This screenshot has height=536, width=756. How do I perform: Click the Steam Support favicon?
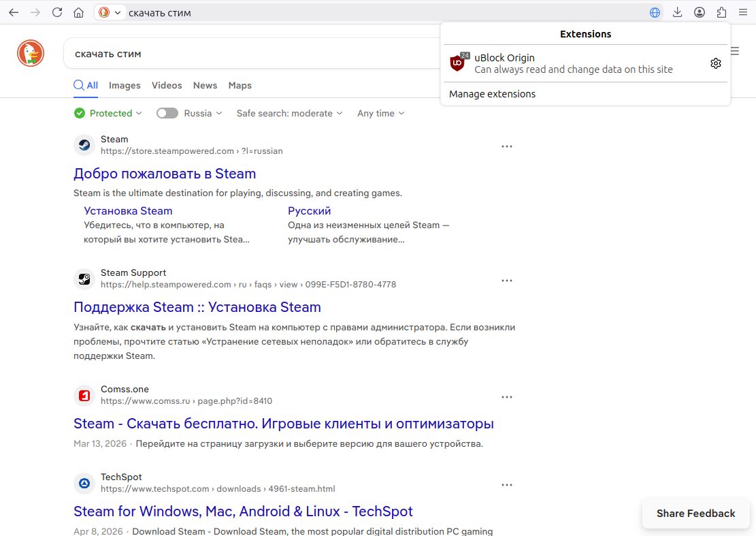[x=84, y=279]
